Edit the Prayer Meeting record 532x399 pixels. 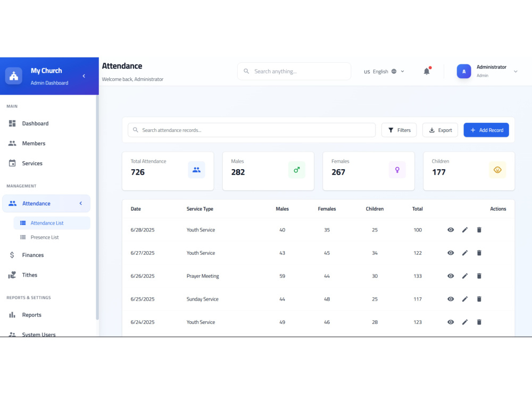465,276
